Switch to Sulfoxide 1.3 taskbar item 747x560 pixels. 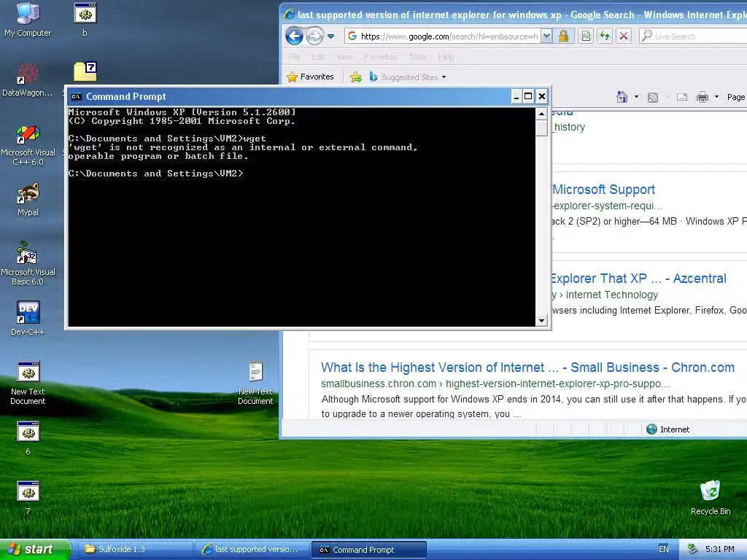pyautogui.click(x=135, y=550)
